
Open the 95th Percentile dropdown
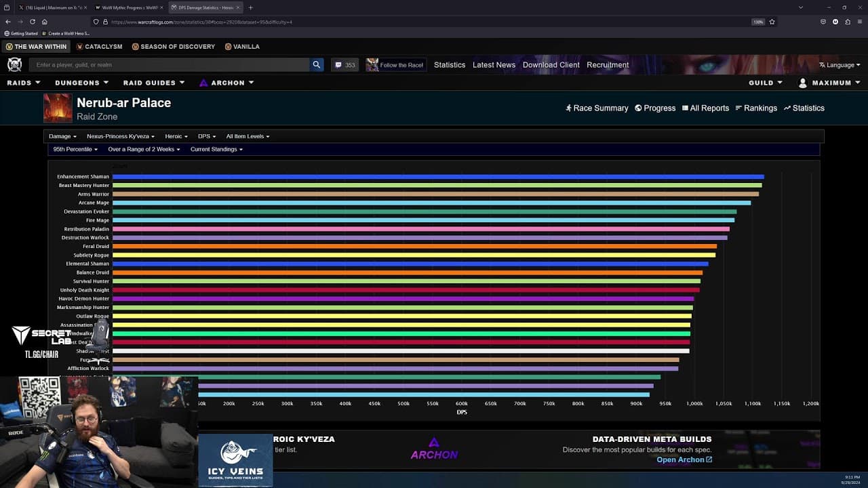click(75, 149)
